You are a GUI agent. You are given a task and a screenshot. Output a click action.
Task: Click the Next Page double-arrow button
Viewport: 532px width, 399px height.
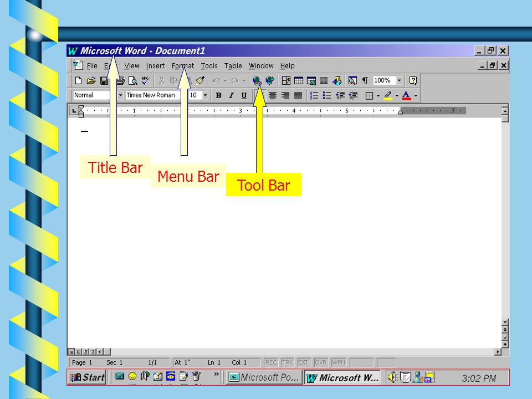pos(505,344)
